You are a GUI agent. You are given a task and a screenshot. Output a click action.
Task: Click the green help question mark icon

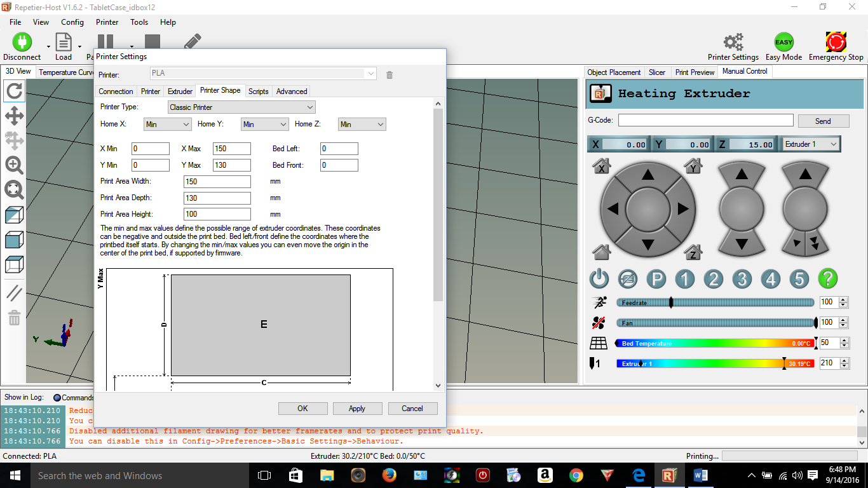827,278
